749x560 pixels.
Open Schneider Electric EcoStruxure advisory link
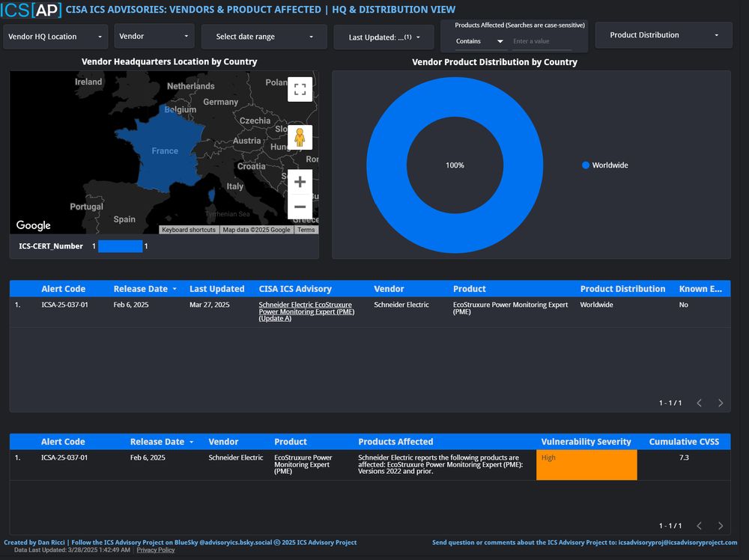point(306,311)
